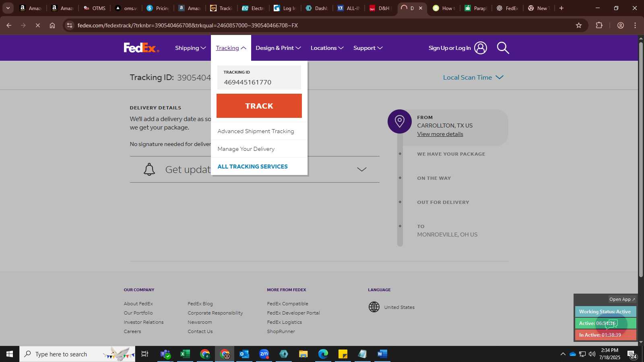Open Word from the taskbar

click(x=382, y=354)
